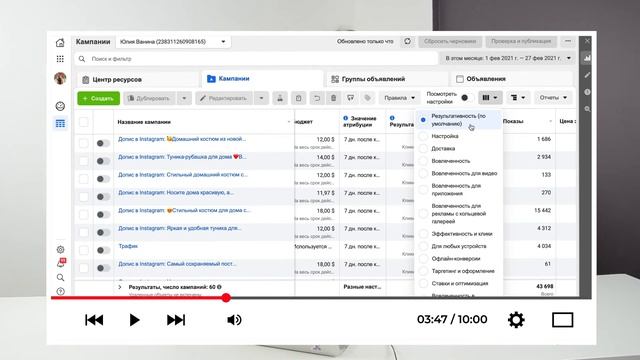The width and height of the screenshot is (640, 360).
Task: Toggle switch for 'Самый сохраняемый пост' campaign
Action: click(x=103, y=268)
